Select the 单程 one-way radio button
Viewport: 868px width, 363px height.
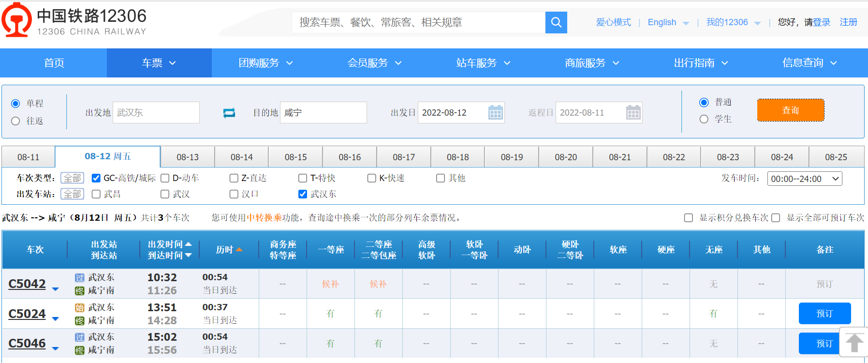(x=15, y=104)
